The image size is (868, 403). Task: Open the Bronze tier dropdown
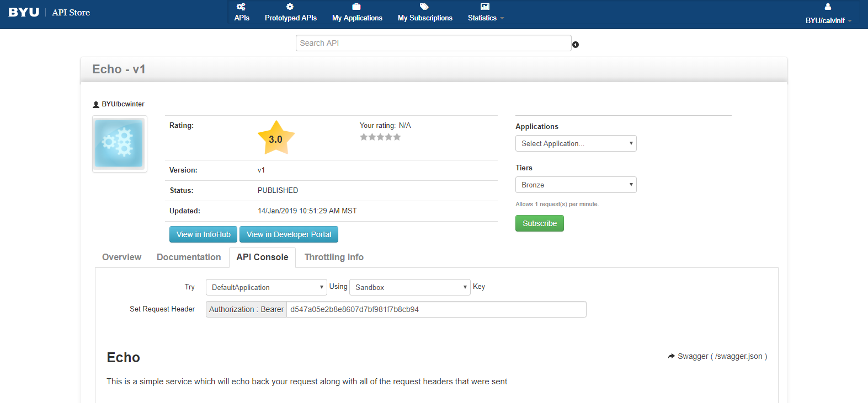pyautogui.click(x=576, y=185)
